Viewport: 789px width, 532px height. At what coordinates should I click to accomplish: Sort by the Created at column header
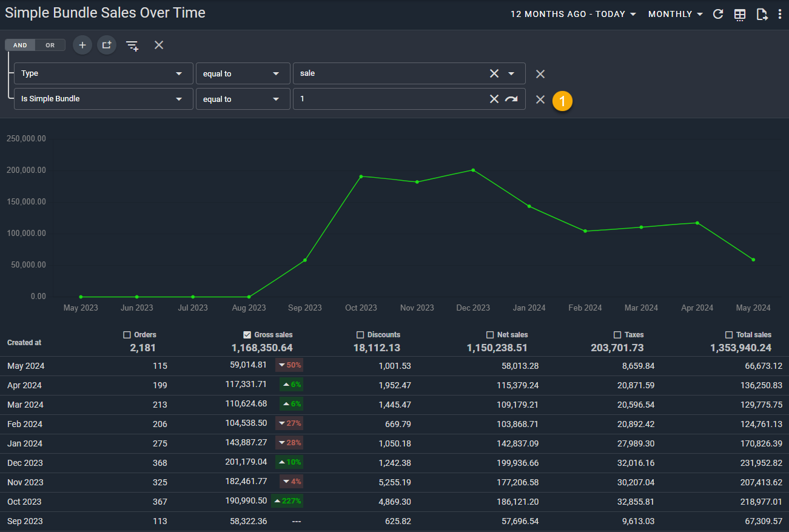point(24,343)
